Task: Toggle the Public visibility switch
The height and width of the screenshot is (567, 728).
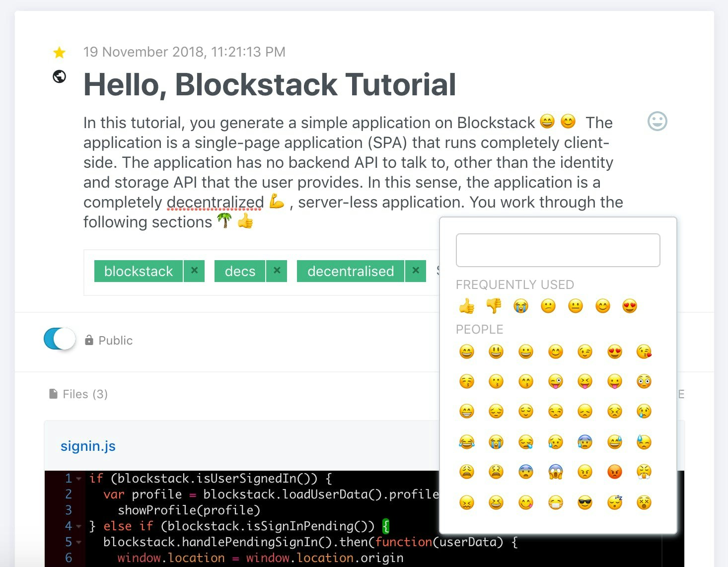Action: pos(60,339)
